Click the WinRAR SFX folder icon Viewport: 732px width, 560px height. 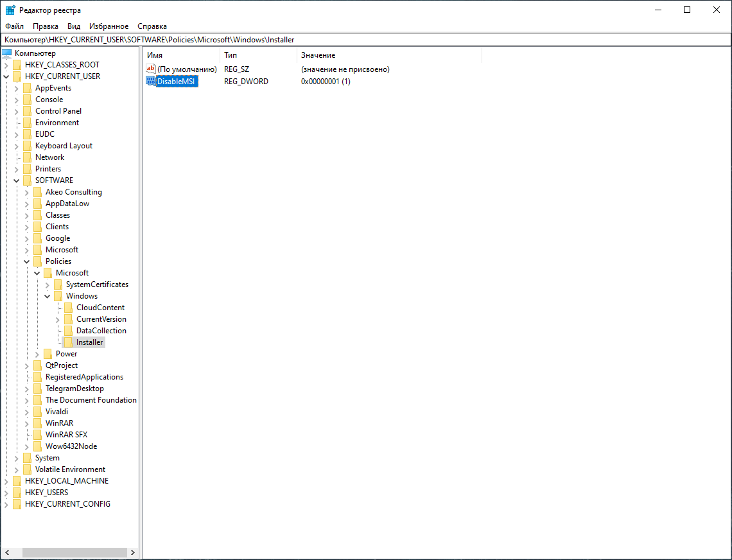(x=38, y=434)
